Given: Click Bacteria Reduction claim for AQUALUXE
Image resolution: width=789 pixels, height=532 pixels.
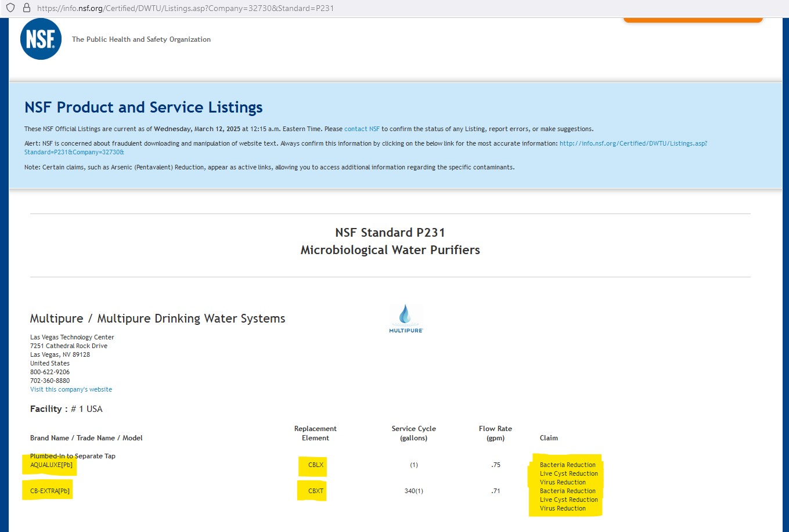Looking at the screenshot, I should pos(568,465).
